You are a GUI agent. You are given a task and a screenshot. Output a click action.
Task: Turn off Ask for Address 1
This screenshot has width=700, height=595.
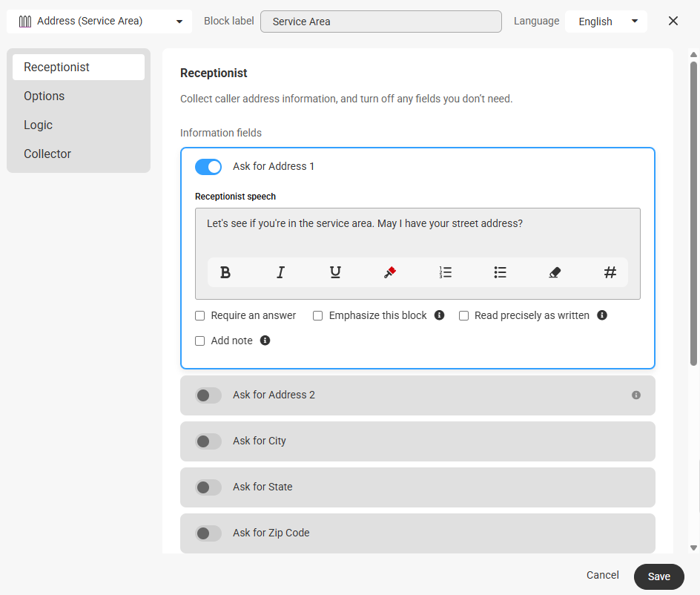[x=208, y=167]
